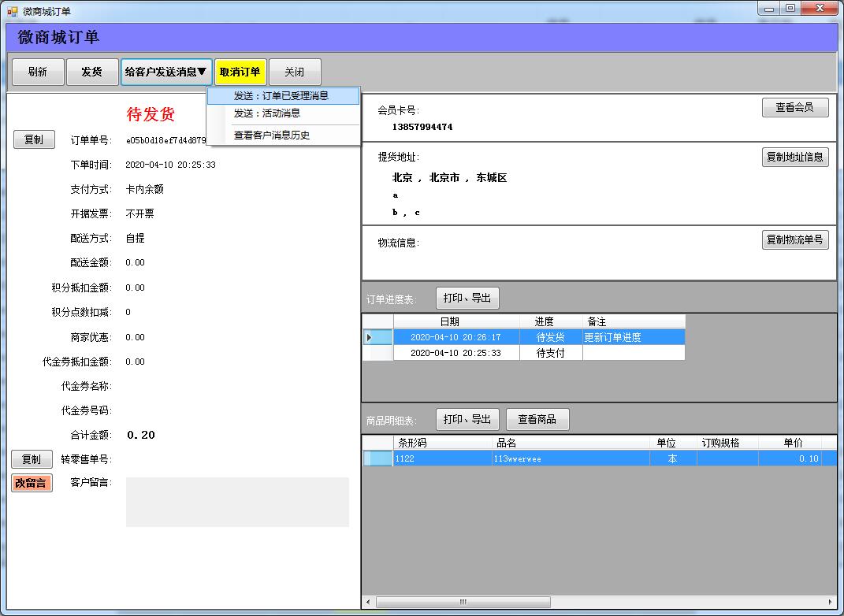
Task: Click the 品名 column header
Action: (x=571, y=443)
